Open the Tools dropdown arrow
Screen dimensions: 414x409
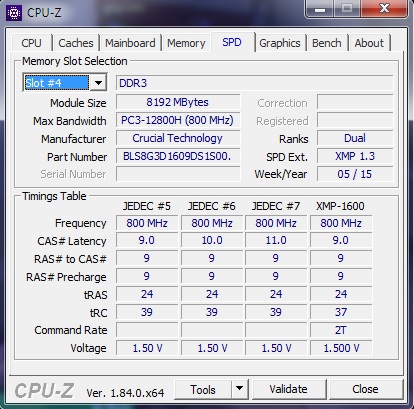point(239,388)
